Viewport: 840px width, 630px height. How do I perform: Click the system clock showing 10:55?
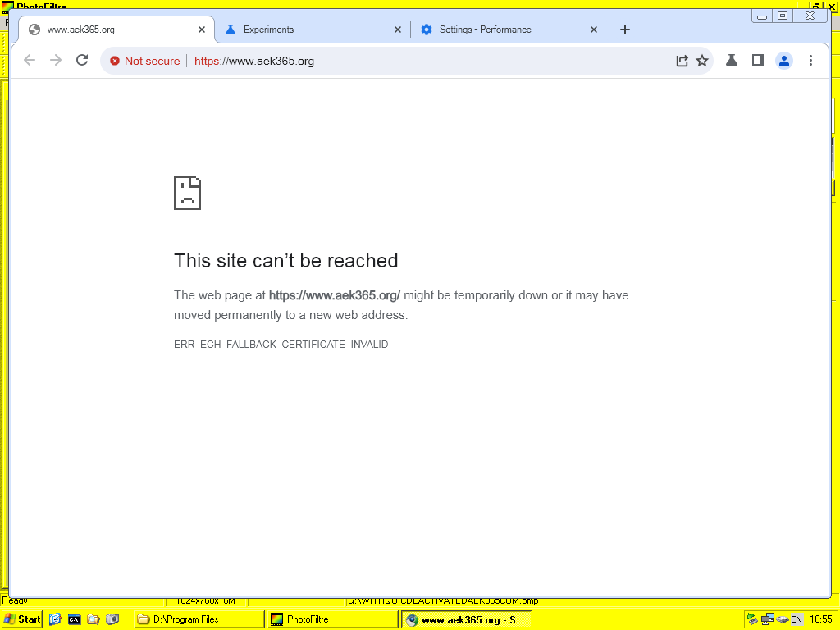pos(820,619)
